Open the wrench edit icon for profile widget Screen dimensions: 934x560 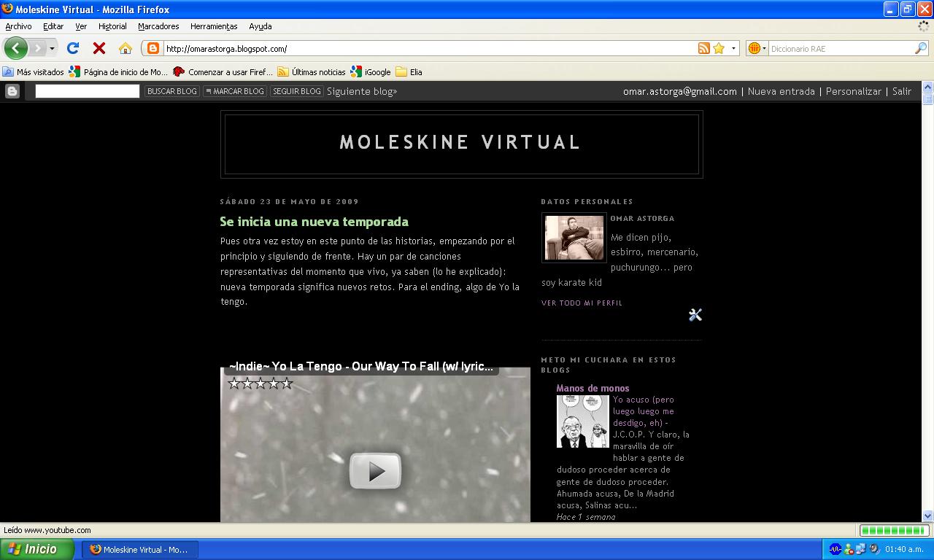(x=695, y=314)
